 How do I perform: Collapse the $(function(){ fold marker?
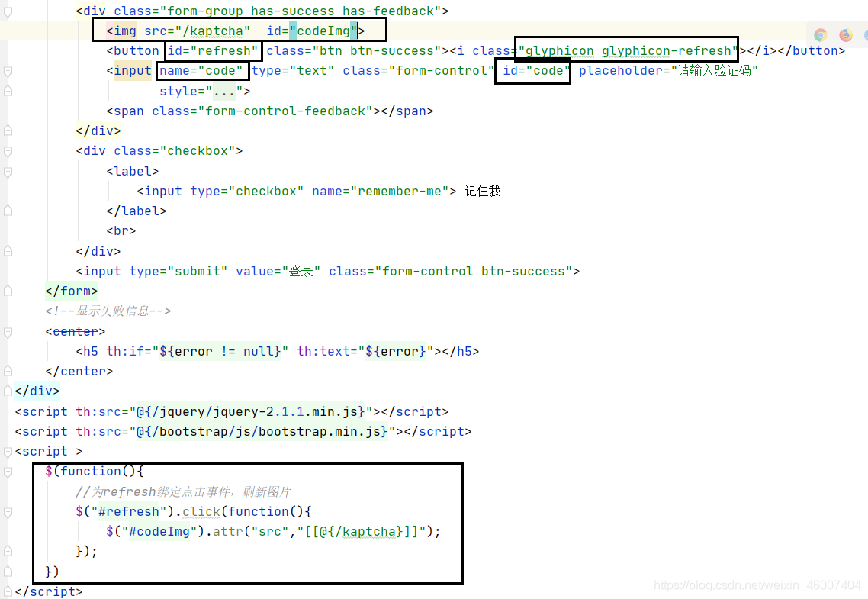[x=8, y=472]
